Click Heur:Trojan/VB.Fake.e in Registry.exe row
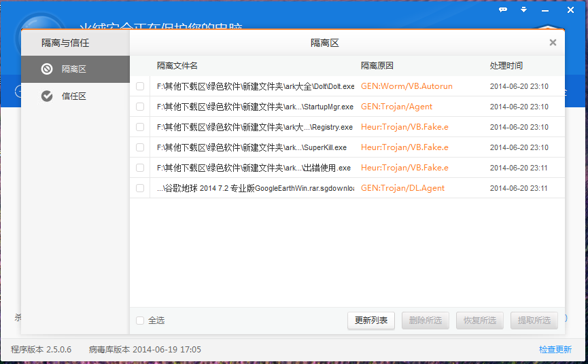The height and width of the screenshot is (364, 588). click(404, 127)
